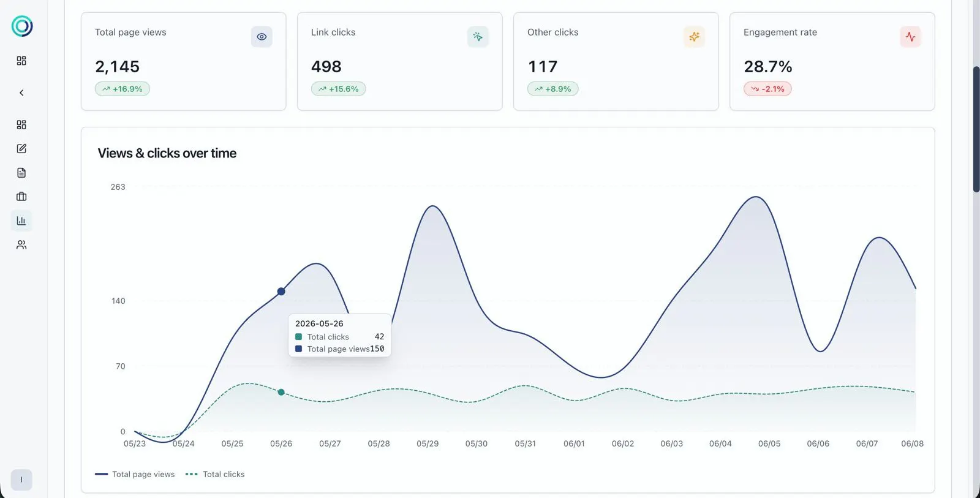Open the document page icon in sidebar
This screenshot has width=980, height=498.
click(21, 173)
